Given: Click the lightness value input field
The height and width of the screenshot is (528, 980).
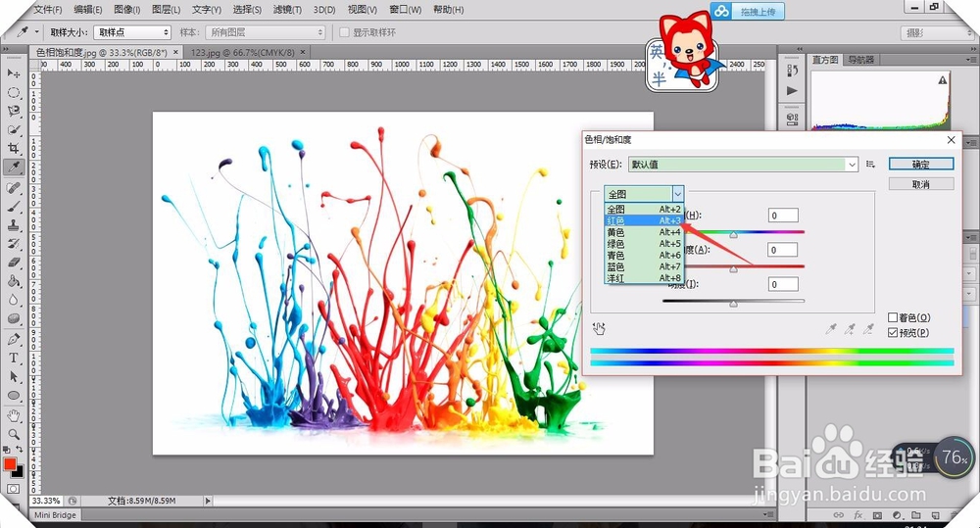Looking at the screenshot, I should (783, 284).
